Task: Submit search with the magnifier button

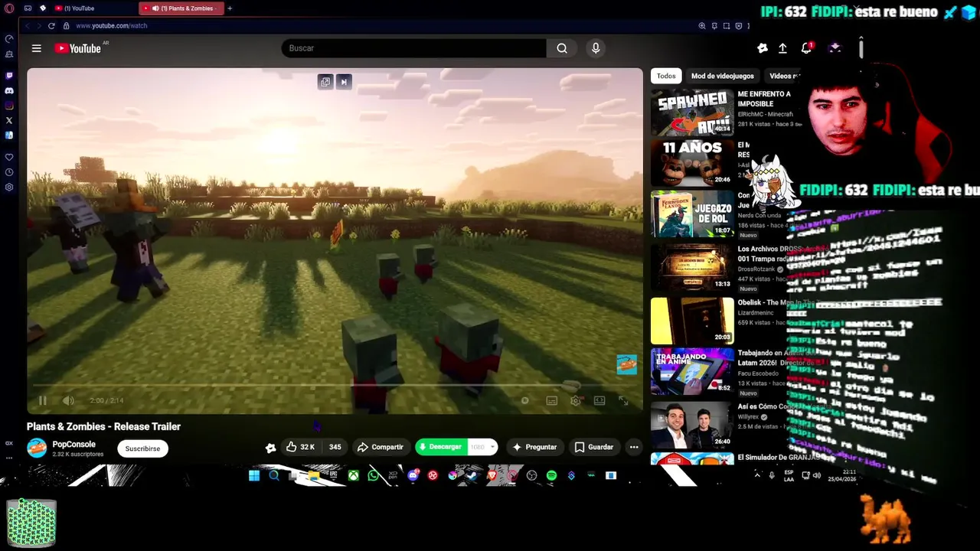Action: (562, 48)
